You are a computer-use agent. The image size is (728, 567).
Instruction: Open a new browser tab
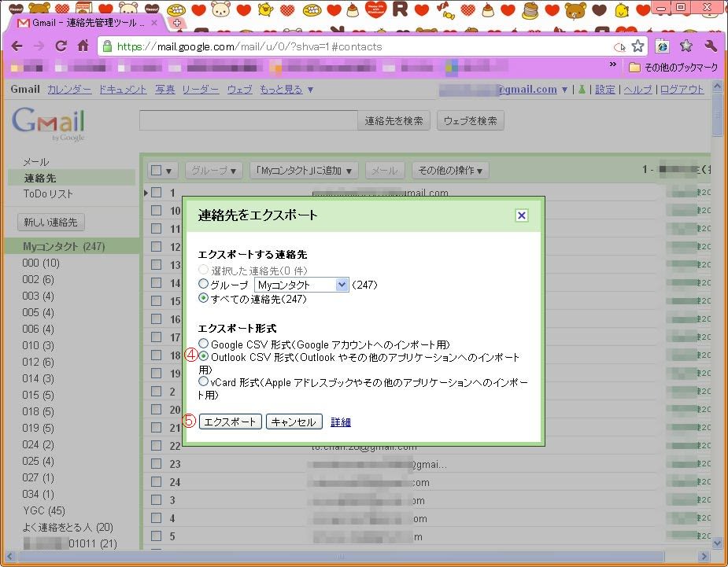pos(177,23)
